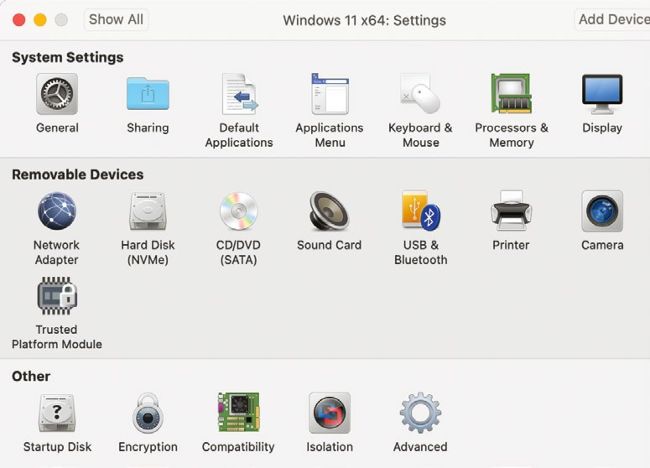This screenshot has width=650, height=468.
Task: Select the Printer device
Action: (x=511, y=212)
